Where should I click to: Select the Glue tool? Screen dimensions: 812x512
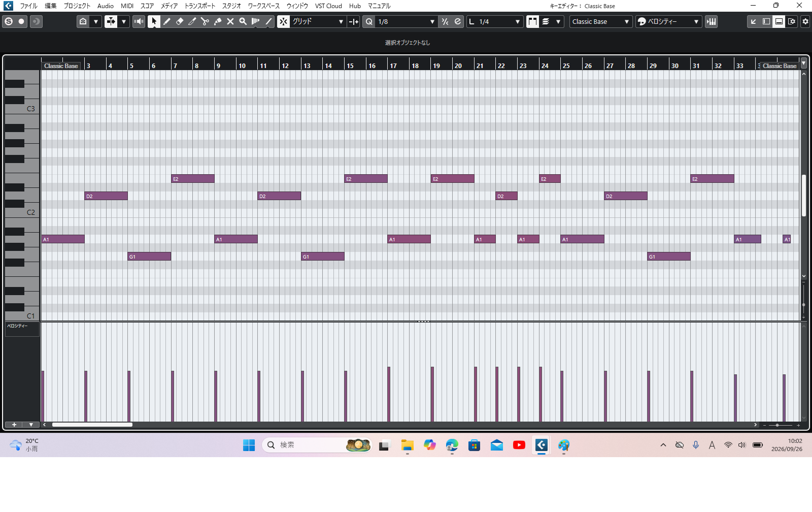[x=218, y=21]
